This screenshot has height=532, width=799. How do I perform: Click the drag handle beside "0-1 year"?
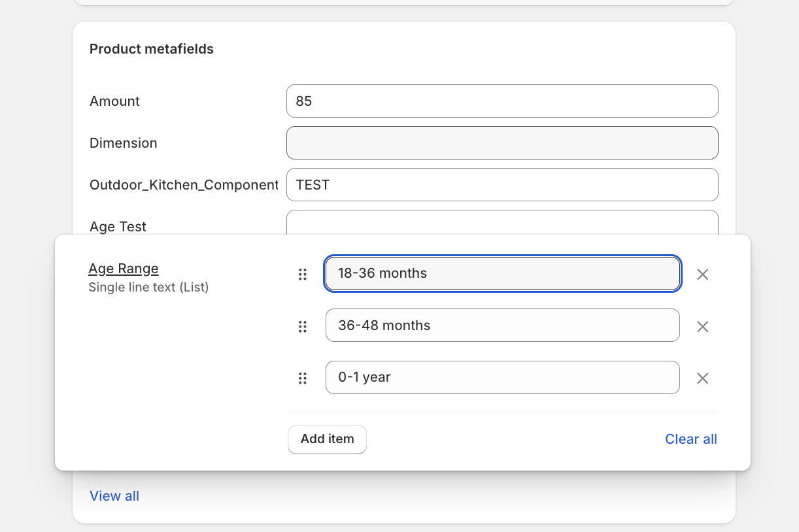coord(302,378)
